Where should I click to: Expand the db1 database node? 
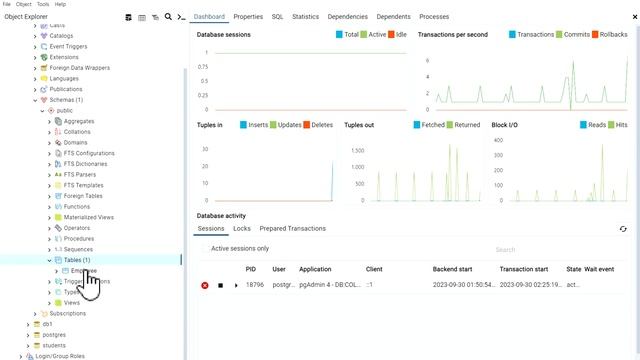pyautogui.click(x=28, y=324)
